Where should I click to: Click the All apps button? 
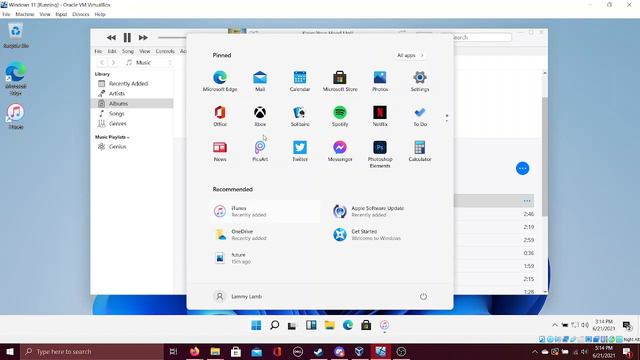[410, 55]
